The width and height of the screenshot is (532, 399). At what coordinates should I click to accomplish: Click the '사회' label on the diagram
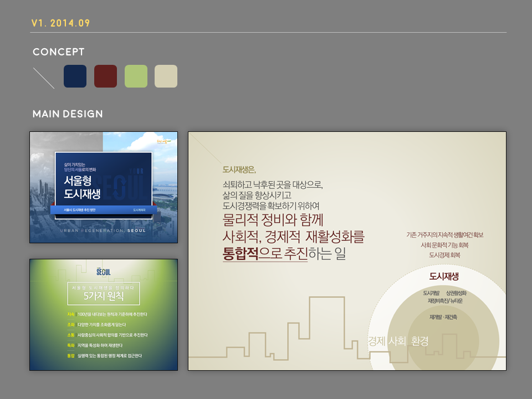point(397,341)
